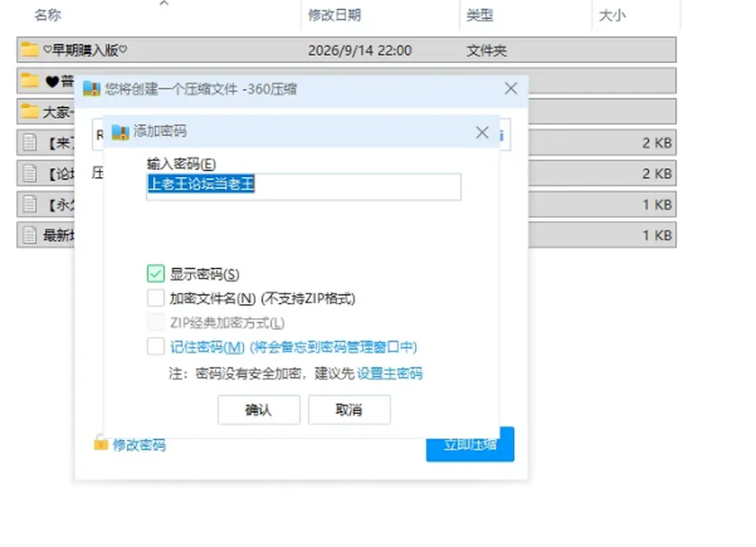Image resolution: width=756 pixels, height=547 pixels.
Task: Click the 360压缩 icon in the 添加密码 title bar
Action: tap(120, 131)
